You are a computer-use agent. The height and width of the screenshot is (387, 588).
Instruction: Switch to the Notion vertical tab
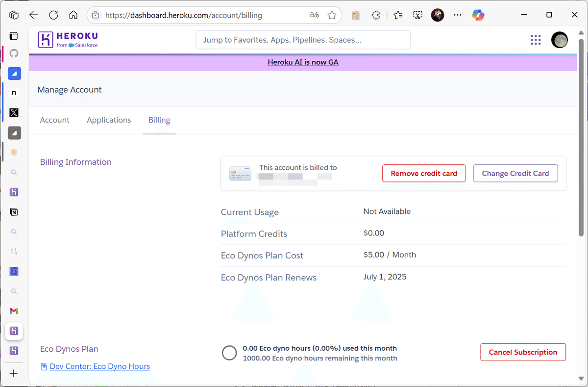point(14,212)
